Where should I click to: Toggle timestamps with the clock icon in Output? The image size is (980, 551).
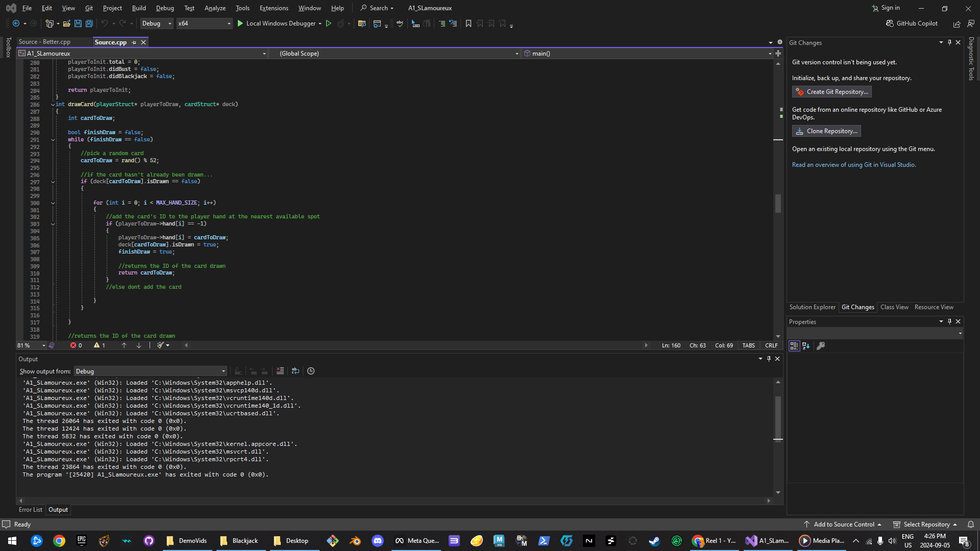pyautogui.click(x=311, y=371)
